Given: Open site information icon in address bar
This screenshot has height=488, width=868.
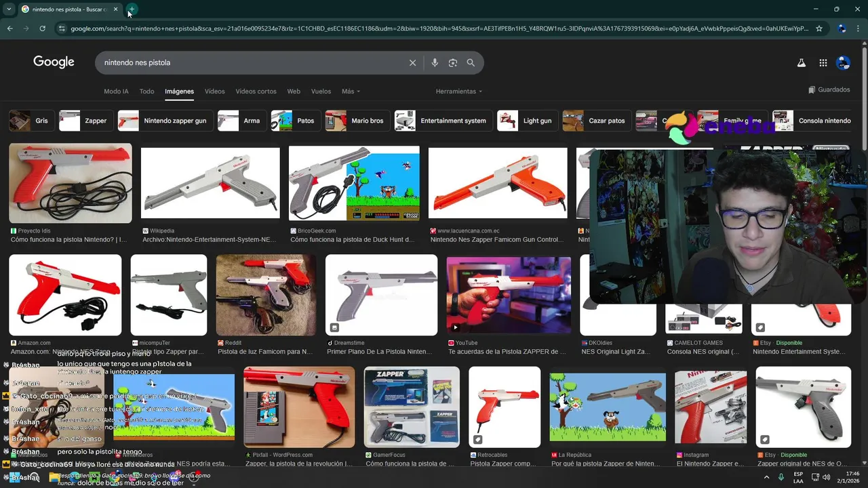Looking at the screenshot, I should point(62,28).
